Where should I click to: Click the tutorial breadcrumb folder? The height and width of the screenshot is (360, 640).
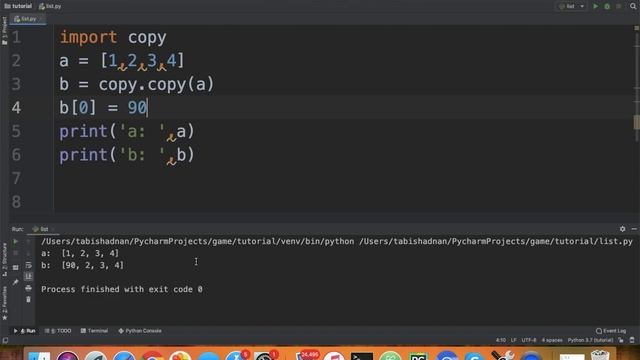pyautogui.click(x=18, y=6)
